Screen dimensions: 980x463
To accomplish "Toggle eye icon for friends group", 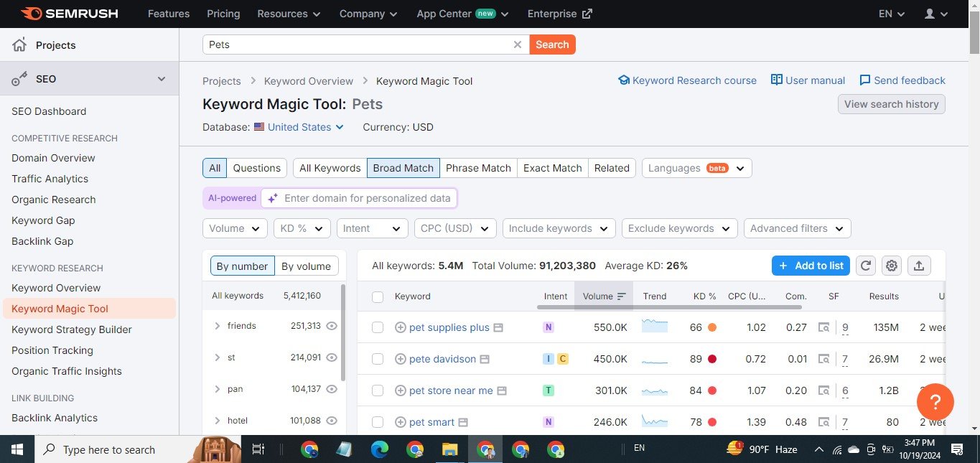I will 332,326.
